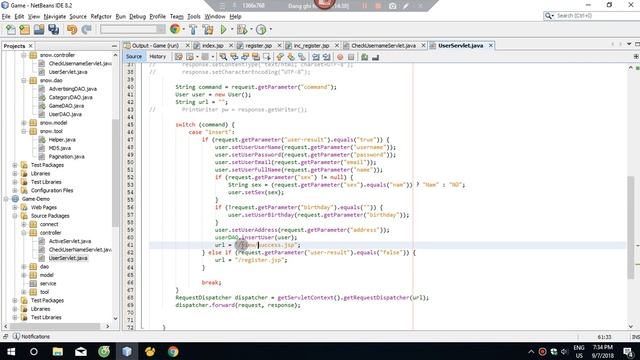Select MD5.java in the Projects tree
The image size is (640, 360).
(60, 148)
